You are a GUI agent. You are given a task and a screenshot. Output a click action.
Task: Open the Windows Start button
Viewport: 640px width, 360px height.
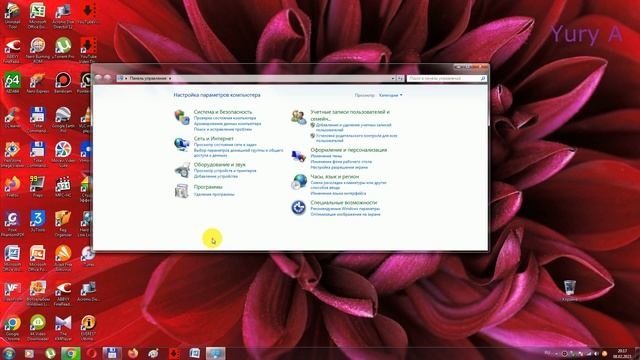coord(8,353)
